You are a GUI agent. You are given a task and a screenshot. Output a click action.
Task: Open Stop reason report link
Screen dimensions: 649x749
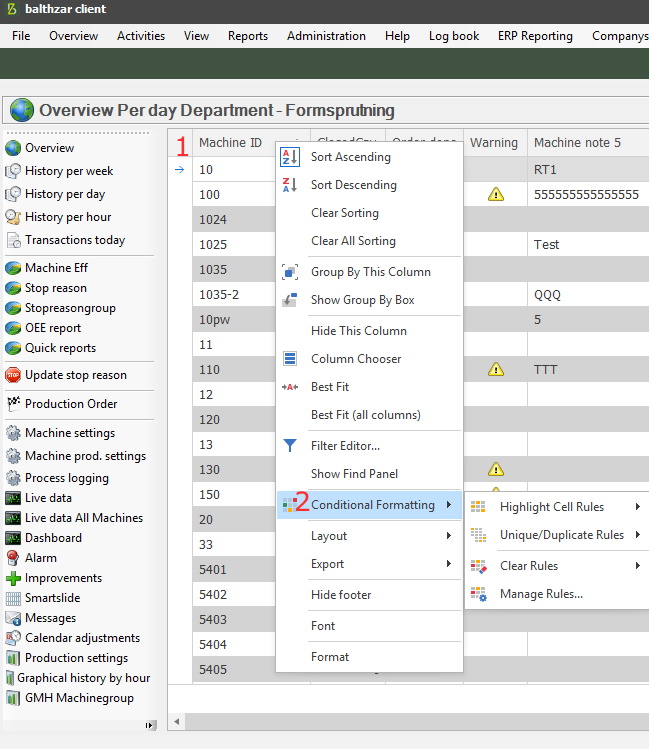click(56, 288)
